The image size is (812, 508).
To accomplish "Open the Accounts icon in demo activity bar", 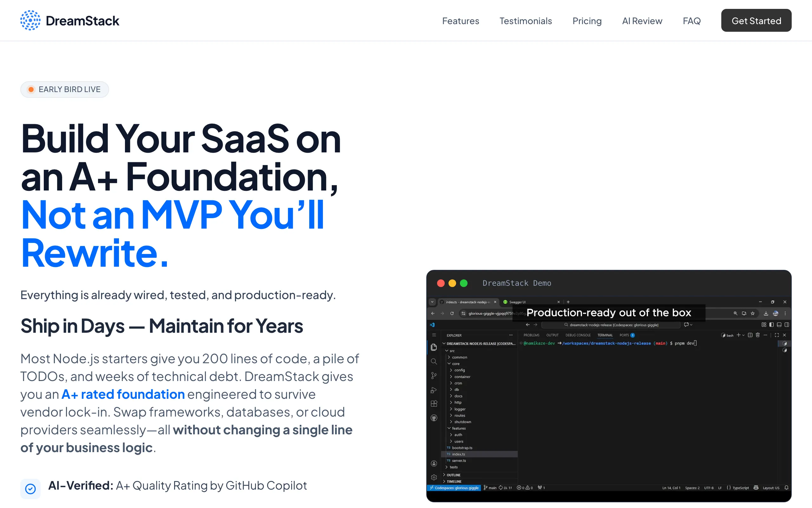I will (x=434, y=463).
